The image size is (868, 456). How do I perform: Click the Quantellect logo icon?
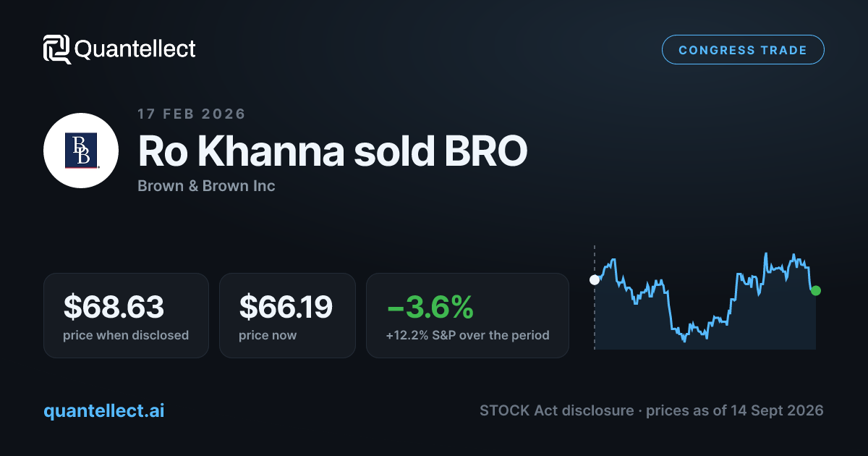click(57, 49)
